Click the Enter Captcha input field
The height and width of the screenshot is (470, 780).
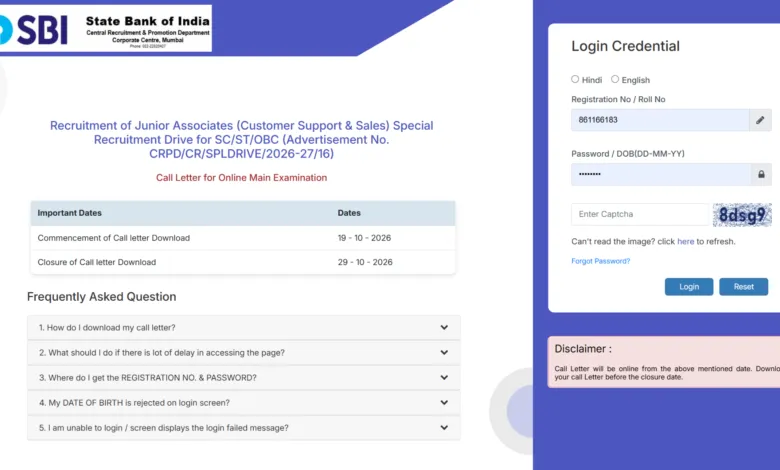pyautogui.click(x=640, y=214)
